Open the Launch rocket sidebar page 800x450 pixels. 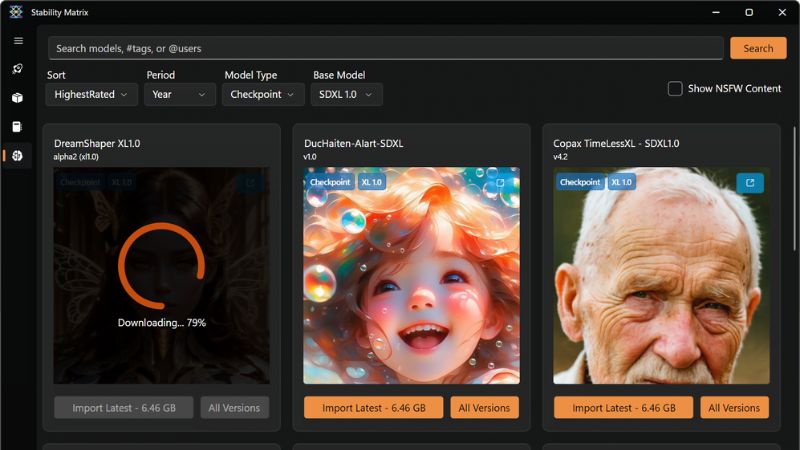tap(17, 68)
